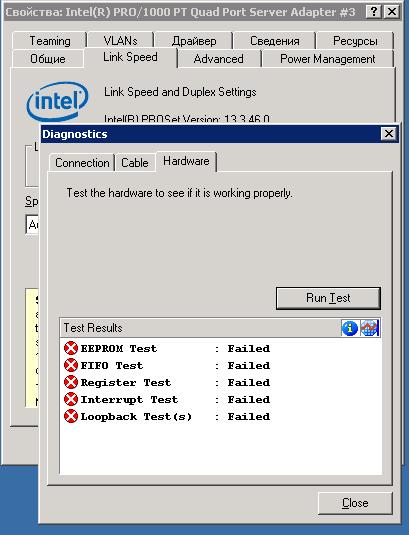Select the Power Management tab

tap(327, 59)
